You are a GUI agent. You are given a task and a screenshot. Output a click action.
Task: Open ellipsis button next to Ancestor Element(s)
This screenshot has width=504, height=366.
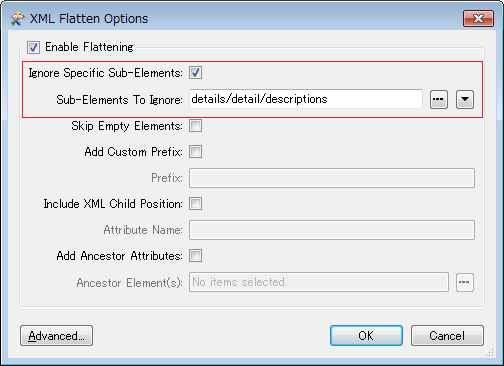click(x=465, y=282)
